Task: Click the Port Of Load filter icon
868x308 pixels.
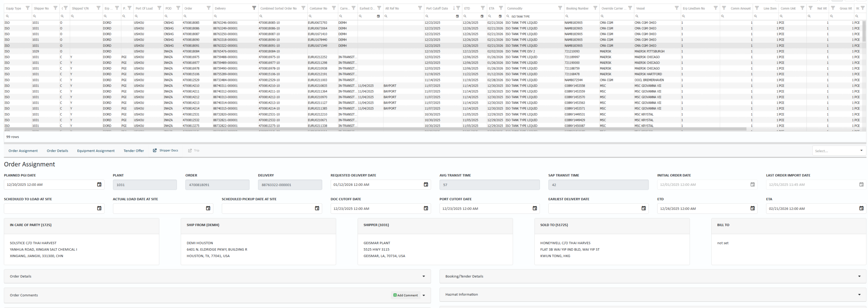Action: (x=159, y=8)
